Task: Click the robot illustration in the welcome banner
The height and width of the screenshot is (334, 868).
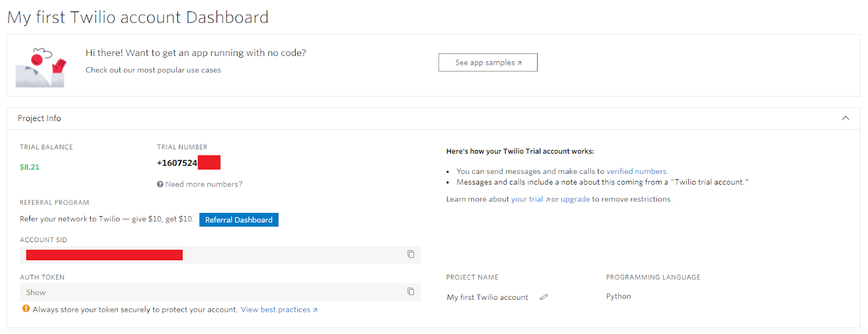Action: click(x=41, y=67)
